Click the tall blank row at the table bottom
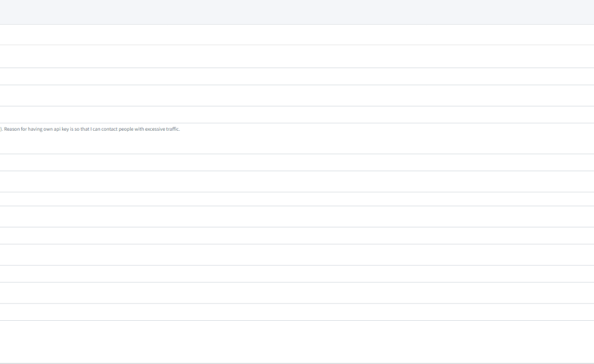This screenshot has height=364, width=594. (297, 342)
